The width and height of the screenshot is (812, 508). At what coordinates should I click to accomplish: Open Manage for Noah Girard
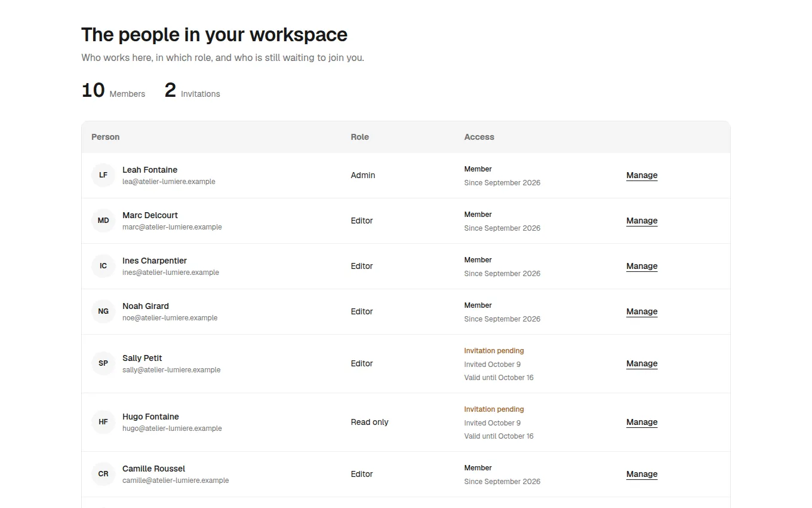(x=642, y=311)
